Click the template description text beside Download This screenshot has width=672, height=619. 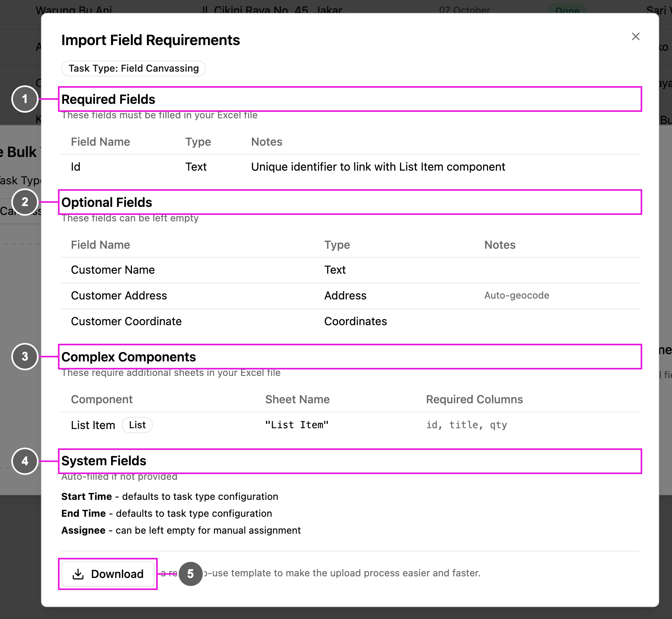click(321, 573)
